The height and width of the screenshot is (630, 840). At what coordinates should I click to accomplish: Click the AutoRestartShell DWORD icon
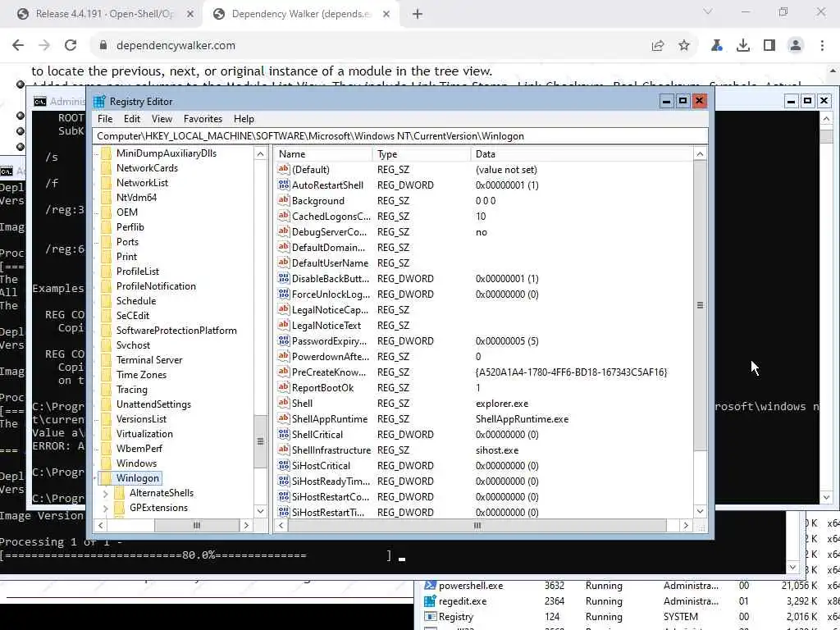click(x=283, y=185)
